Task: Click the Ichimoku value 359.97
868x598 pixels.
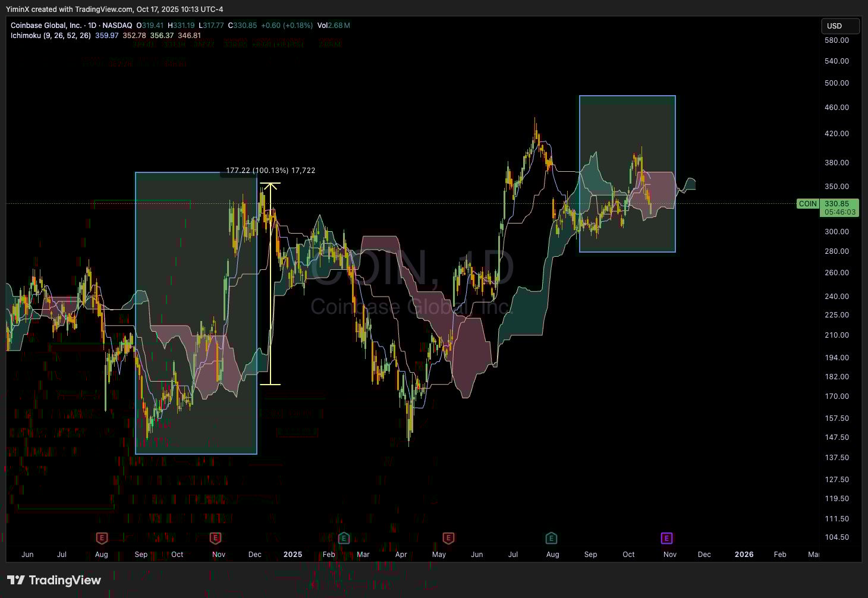Action: pyautogui.click(x=107, y=36)
